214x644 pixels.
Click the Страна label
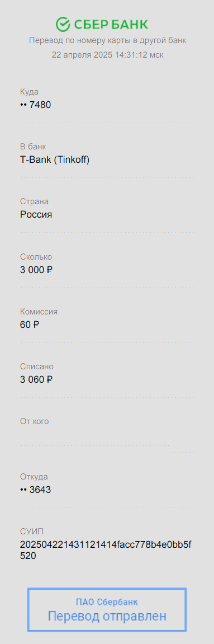[x=34, y=201]
